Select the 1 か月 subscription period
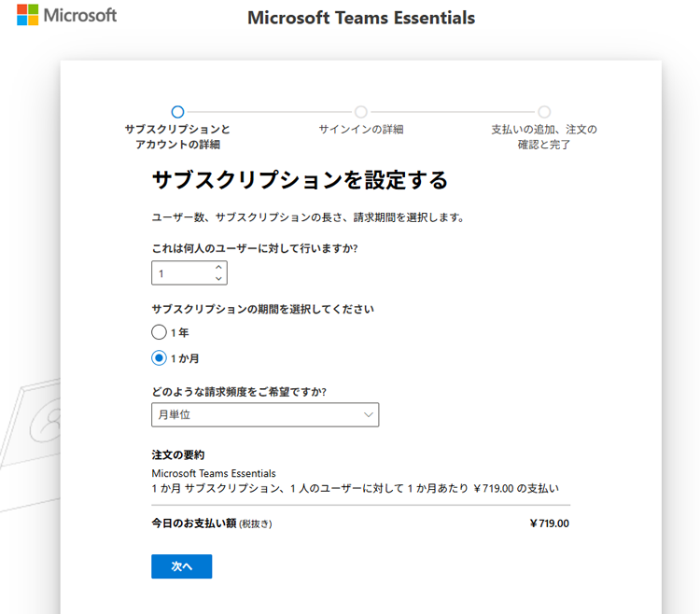Image resolution: width=700 pixels, height=614 pixels. coord(159,358)
